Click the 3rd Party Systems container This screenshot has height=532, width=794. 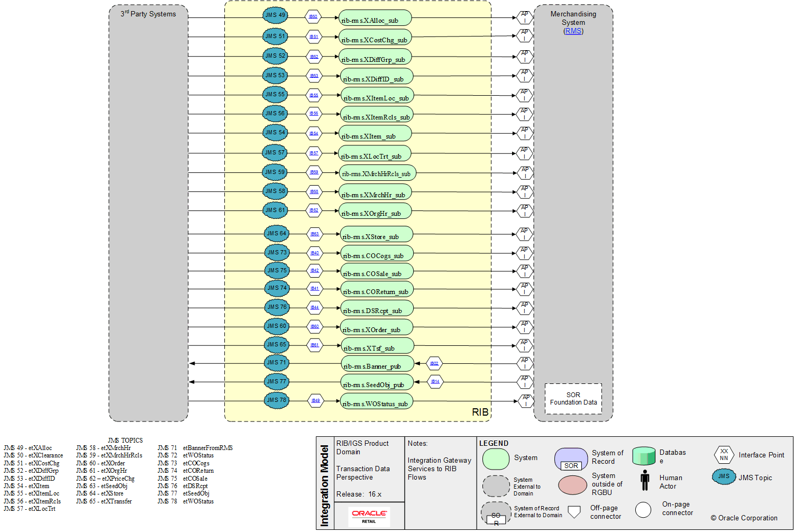148,212
